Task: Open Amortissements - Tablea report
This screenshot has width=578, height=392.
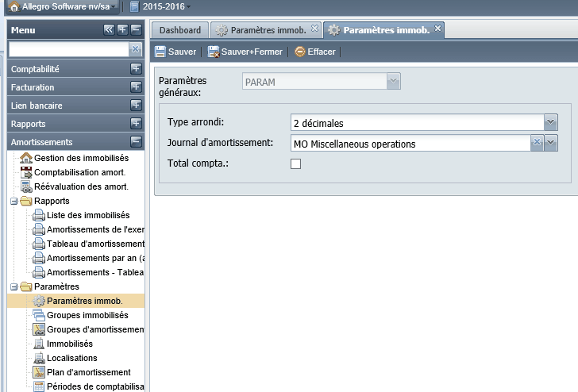Action: coord(95,272)
